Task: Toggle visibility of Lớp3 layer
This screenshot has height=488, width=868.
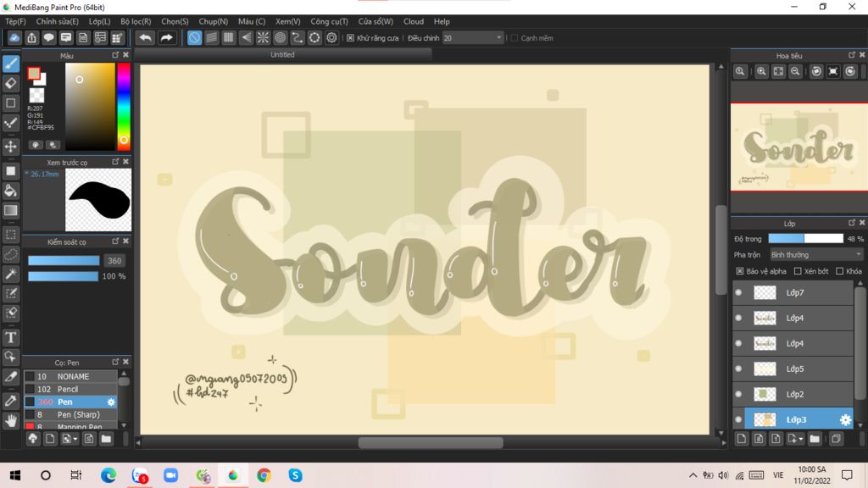Action: (738, 419)
